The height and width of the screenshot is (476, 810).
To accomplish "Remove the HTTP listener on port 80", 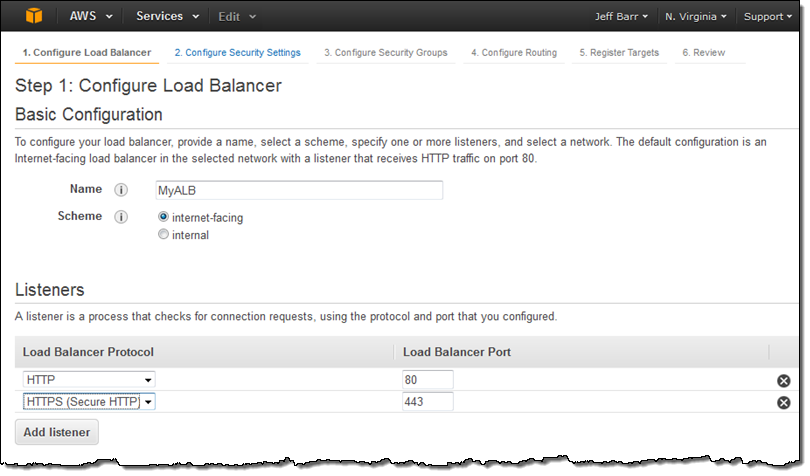I will (783, 381).
